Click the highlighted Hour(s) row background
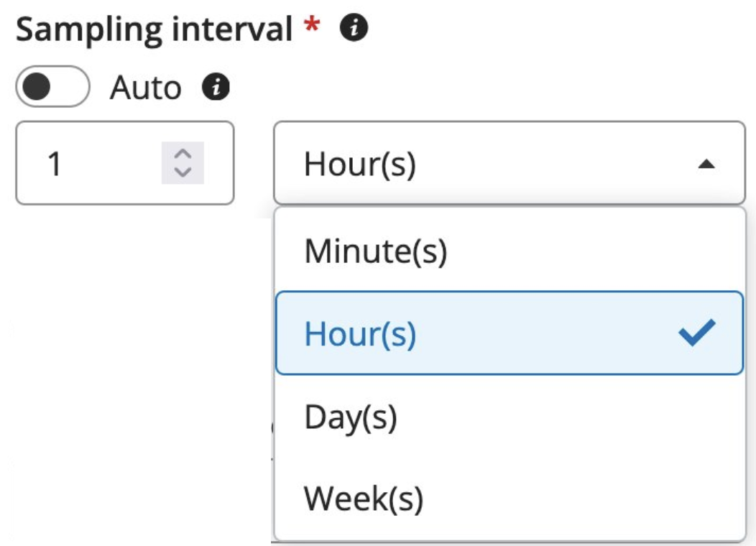Viewport: 756px width, 546px height. pyautogui.click(x=503, y=332)
